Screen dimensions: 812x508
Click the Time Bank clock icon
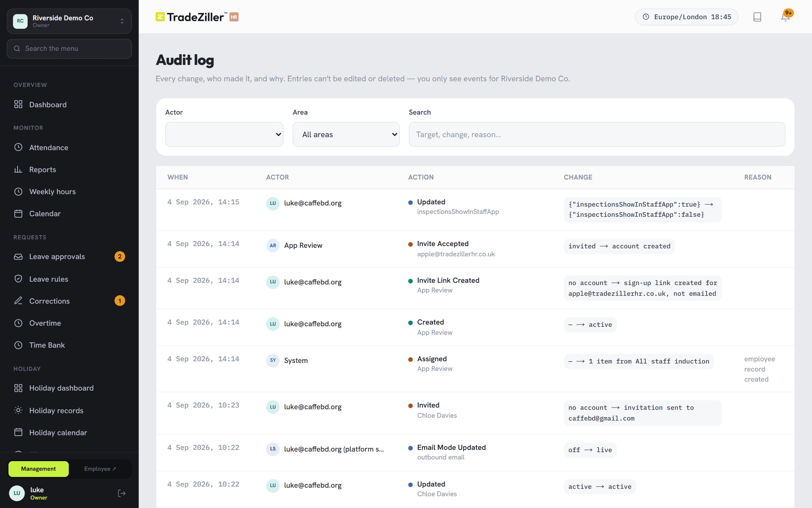pyautogui.click(x=18, y=345)
